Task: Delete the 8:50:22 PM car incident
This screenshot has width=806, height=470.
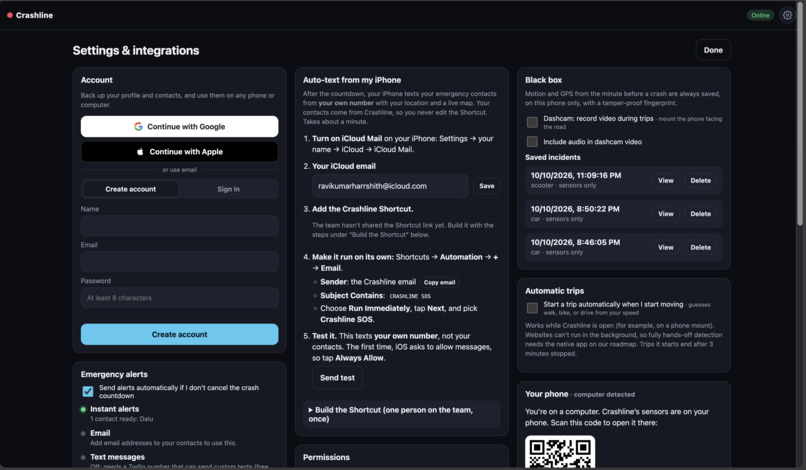Action: click(701, 214)
